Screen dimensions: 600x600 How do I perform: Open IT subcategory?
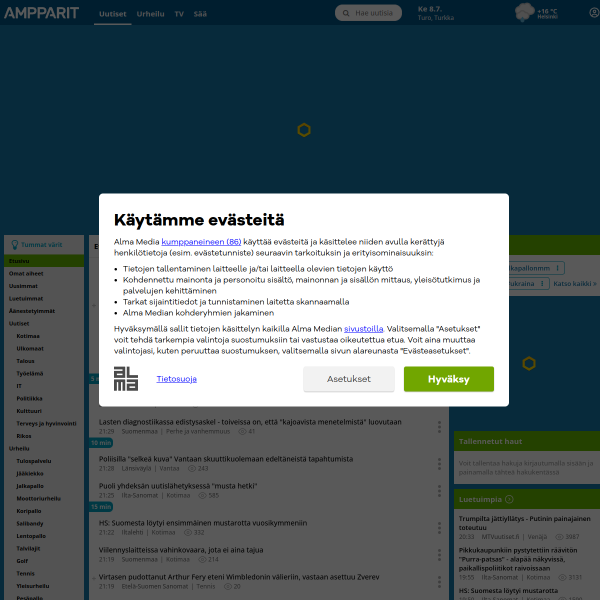click(19, 386)
